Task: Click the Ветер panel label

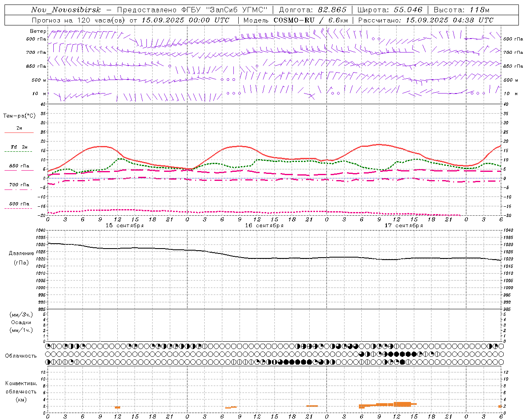Action: pyautogui.click(x=38, y=31)
